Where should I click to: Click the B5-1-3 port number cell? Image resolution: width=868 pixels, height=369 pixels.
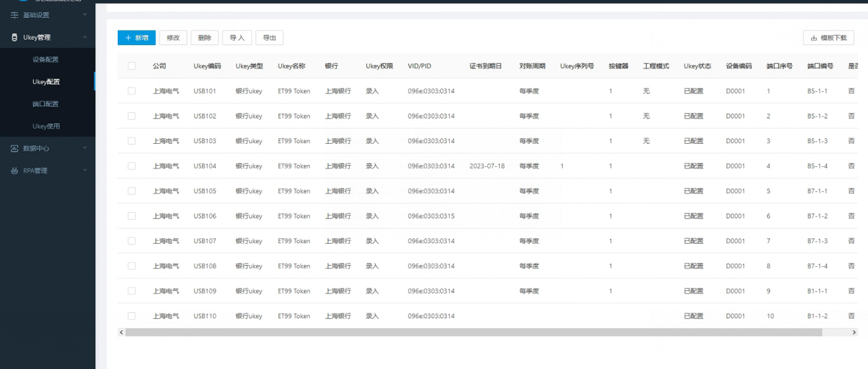pyautogui.click(x=817, y=141)
